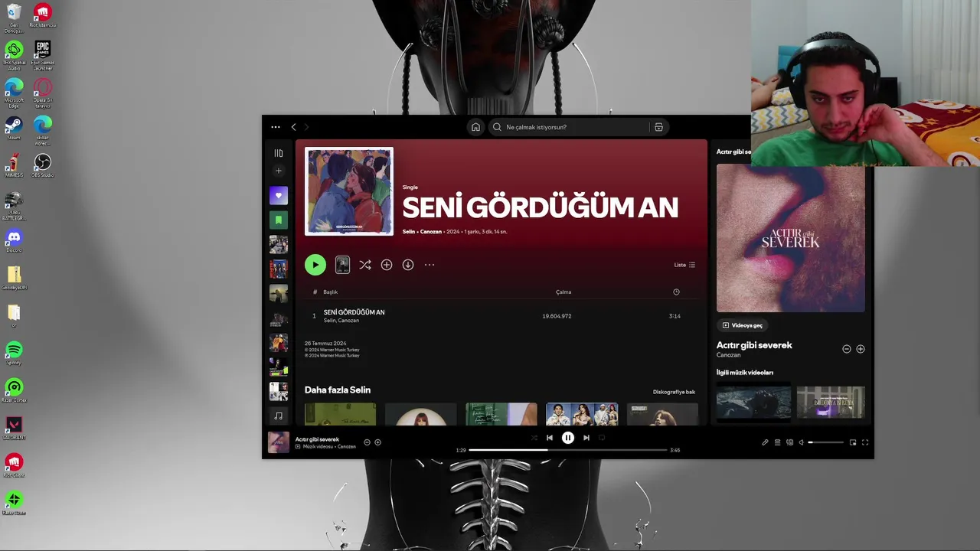
Task: Toggle repeat in the player controls
Action: 602,438
